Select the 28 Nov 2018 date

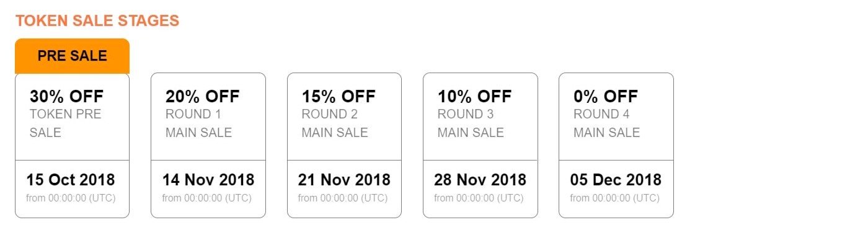coord(480,180)
